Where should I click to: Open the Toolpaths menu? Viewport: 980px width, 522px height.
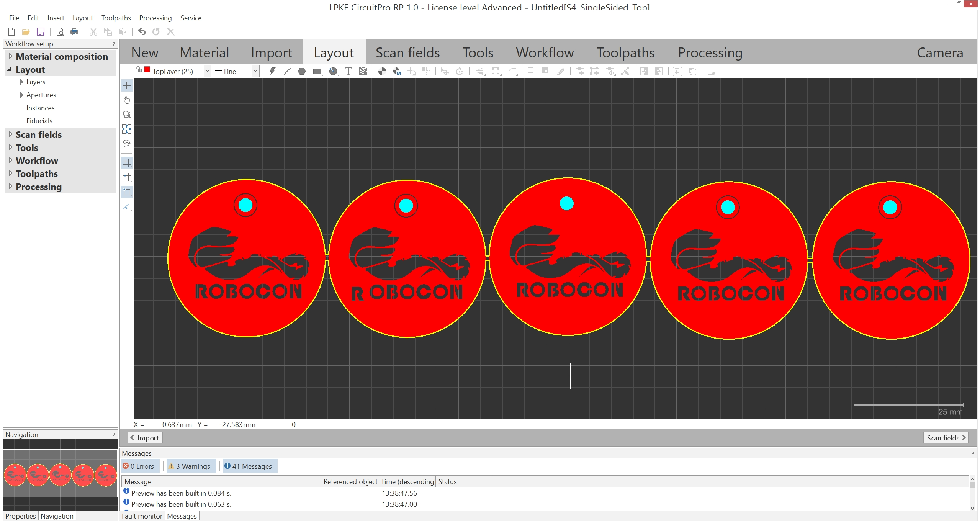click(x=116, y=18)
